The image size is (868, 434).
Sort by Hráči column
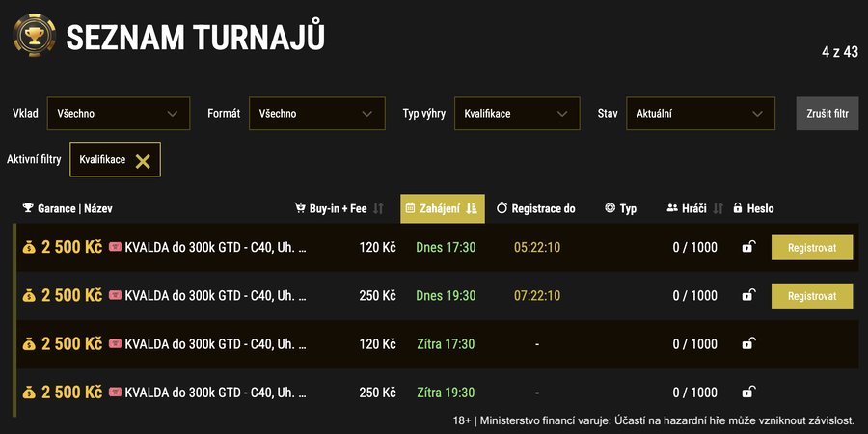tap(694, 208)
